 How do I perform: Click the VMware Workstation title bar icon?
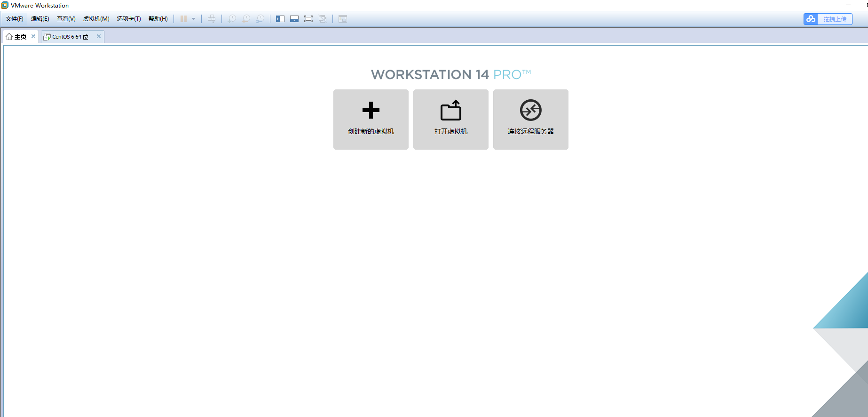click(x=5, y=5)
